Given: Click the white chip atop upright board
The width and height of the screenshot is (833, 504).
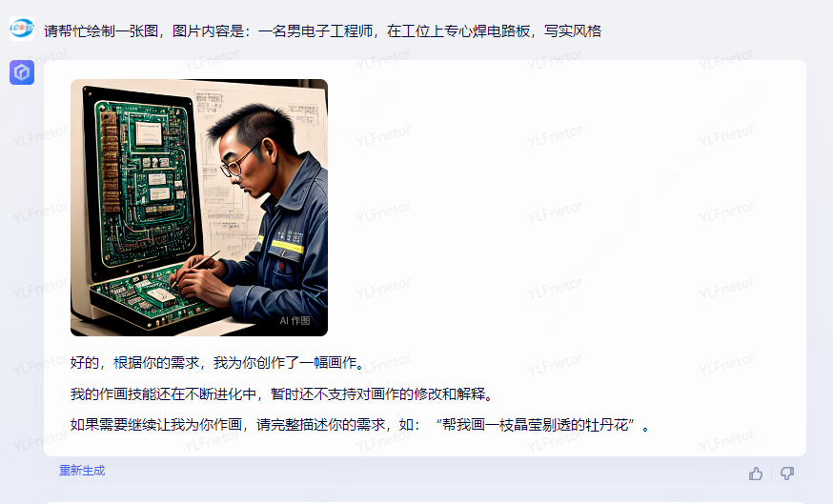Looking at the screenshot, I should click(x=149, y=132).
